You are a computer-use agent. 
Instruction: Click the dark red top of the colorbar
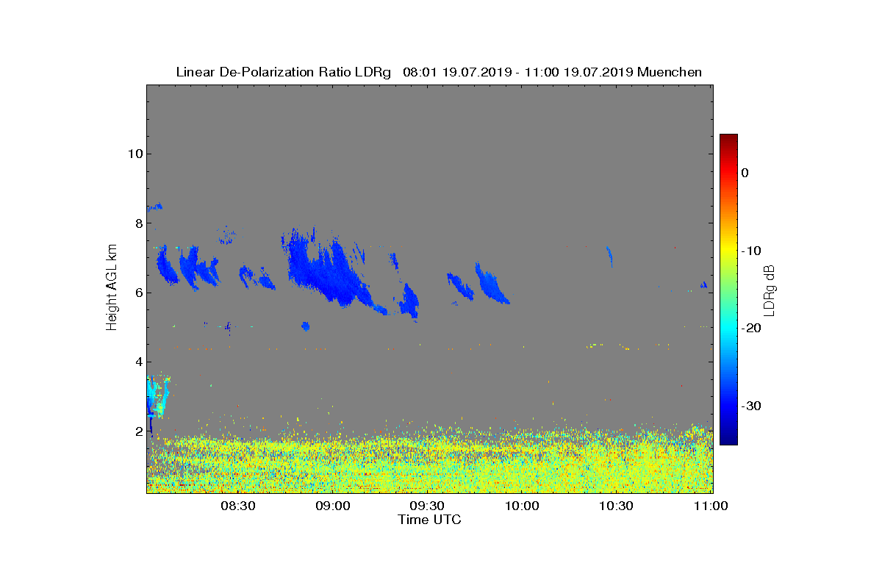(728, 137)
